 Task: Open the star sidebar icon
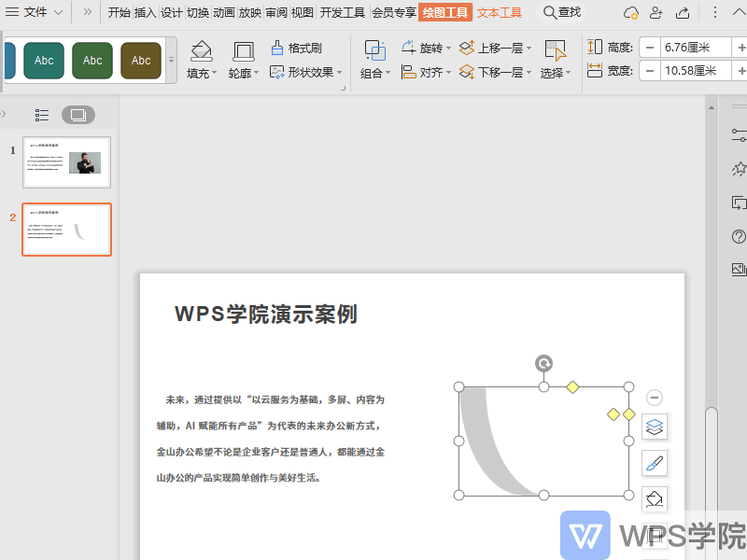[740, 169]
